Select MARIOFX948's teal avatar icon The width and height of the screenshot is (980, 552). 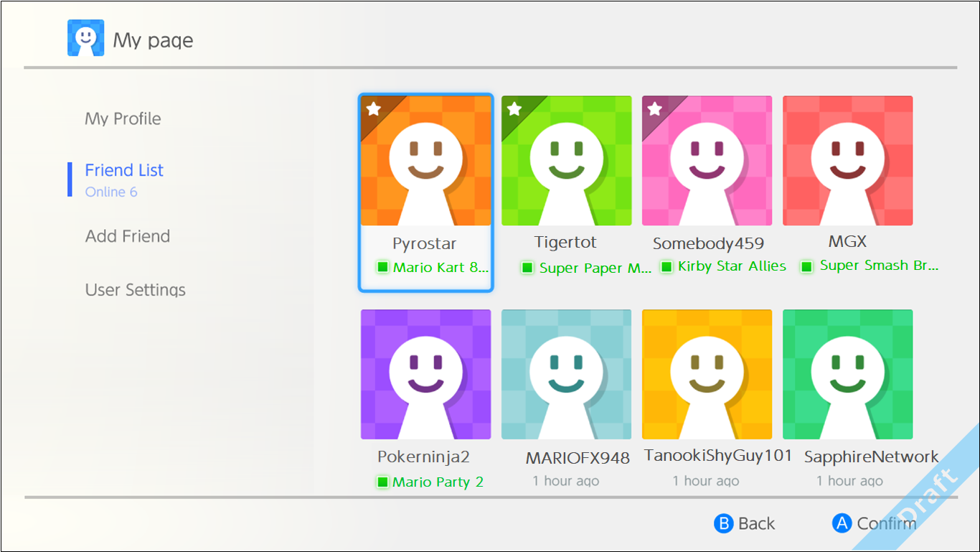click(x=566, y=373)
